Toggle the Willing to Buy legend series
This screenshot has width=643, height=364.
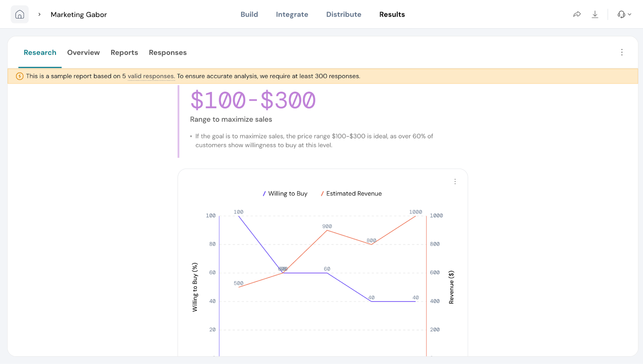pyautogui.click(x=285, y=194)
